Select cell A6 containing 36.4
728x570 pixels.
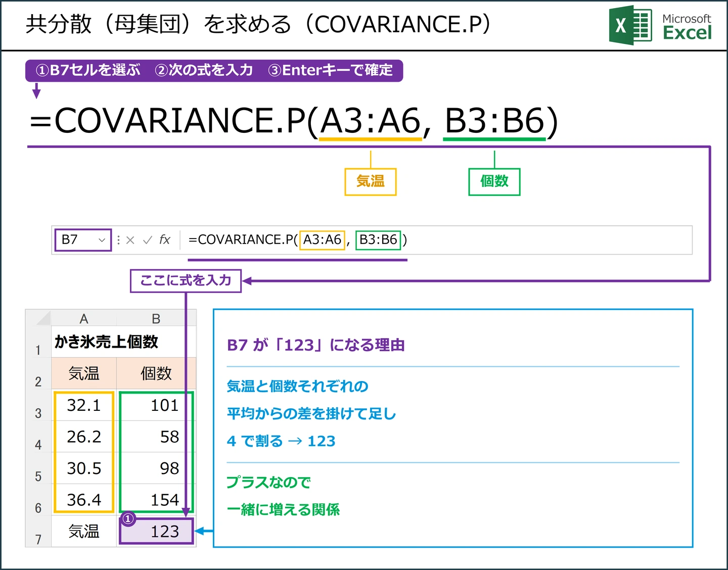pyautogui.click(x=84, y=500)
